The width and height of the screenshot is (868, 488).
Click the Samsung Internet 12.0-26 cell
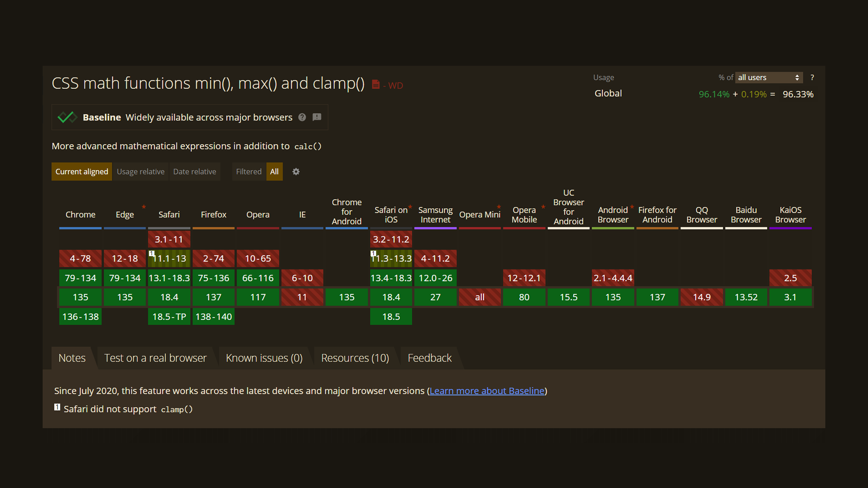435,278
